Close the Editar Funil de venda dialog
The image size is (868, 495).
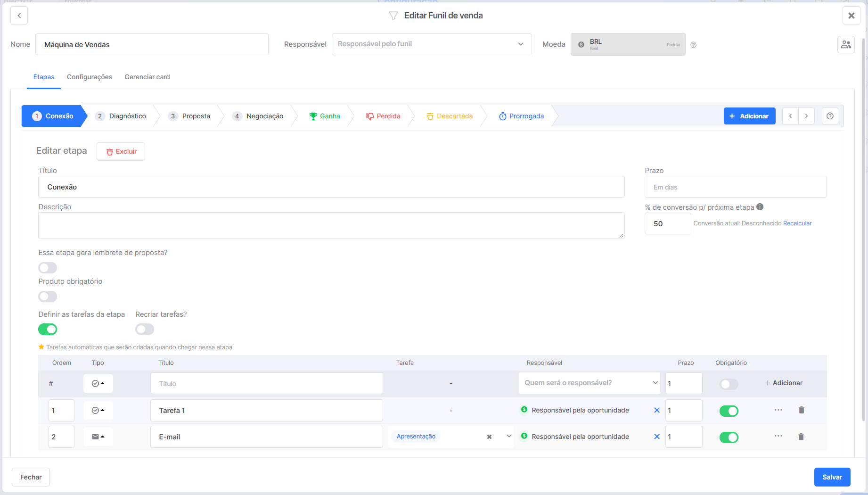click(851, 16)
